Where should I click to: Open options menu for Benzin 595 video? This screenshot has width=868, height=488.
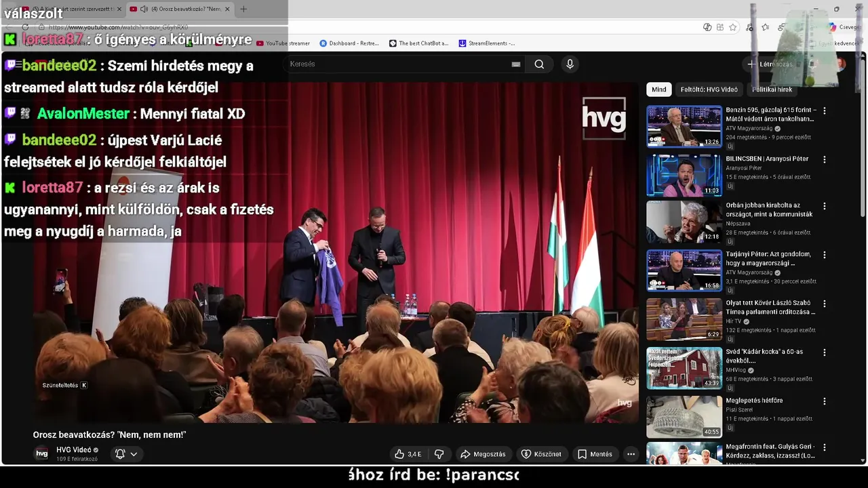pyautogui.click(x=825, y=110)
